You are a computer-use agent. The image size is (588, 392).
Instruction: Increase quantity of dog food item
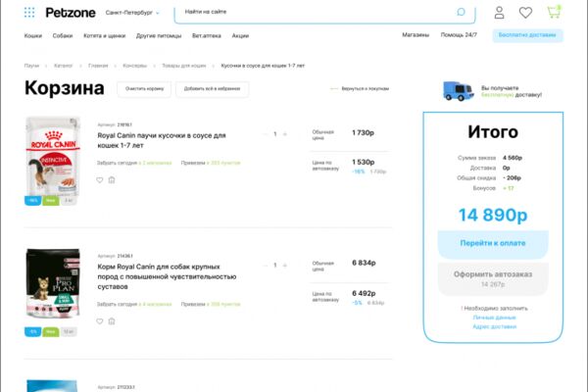coord(285,266)
